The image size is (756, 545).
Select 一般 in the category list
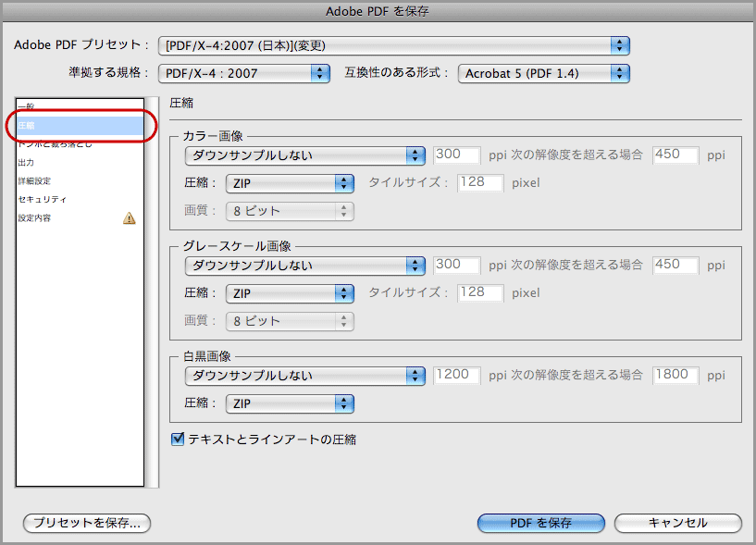click(80, 106)
